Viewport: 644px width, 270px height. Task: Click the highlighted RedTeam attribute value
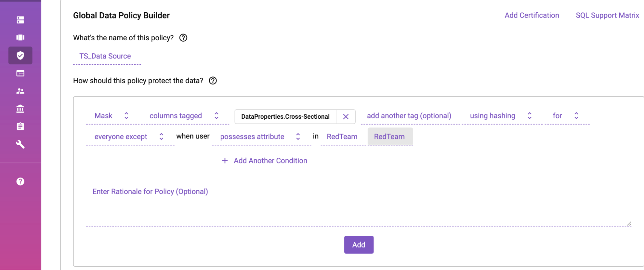(x=390, y=137)
